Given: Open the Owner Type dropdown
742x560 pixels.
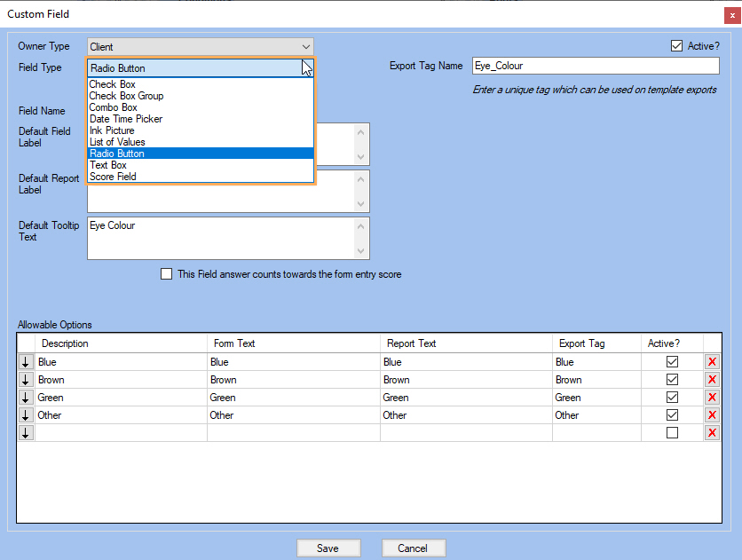Looking at the screenshot, I should click(x=201, y=47).
